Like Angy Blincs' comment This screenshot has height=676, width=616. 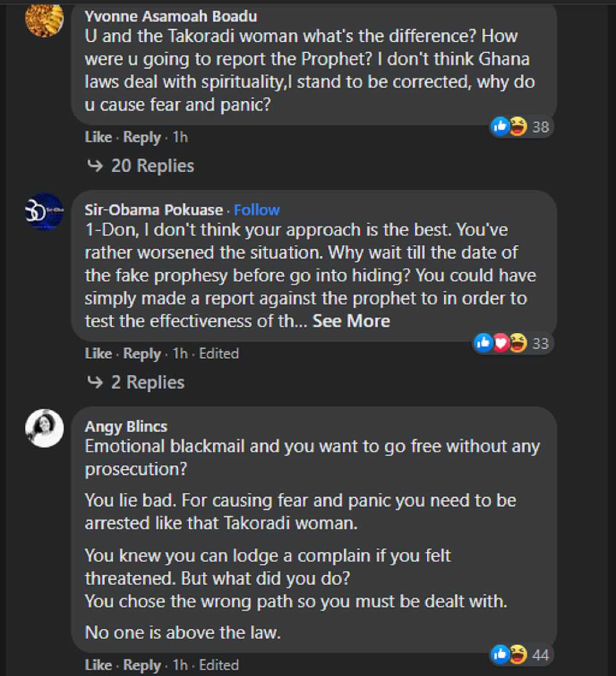point(98,665)
